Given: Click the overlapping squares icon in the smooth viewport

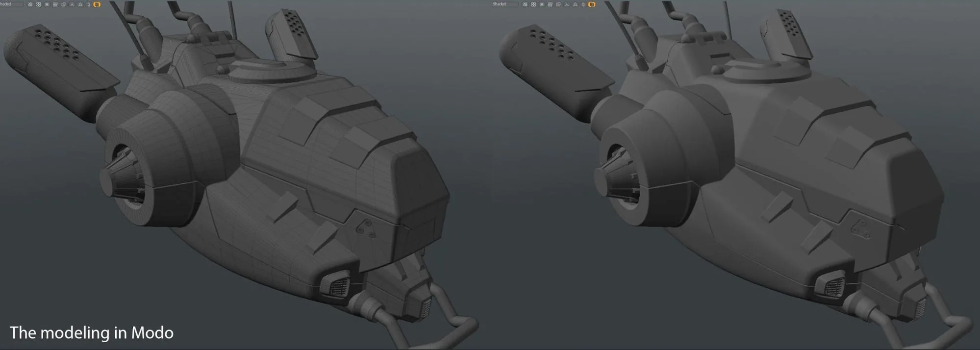Looking at the screenshot, I should (558, 4).
